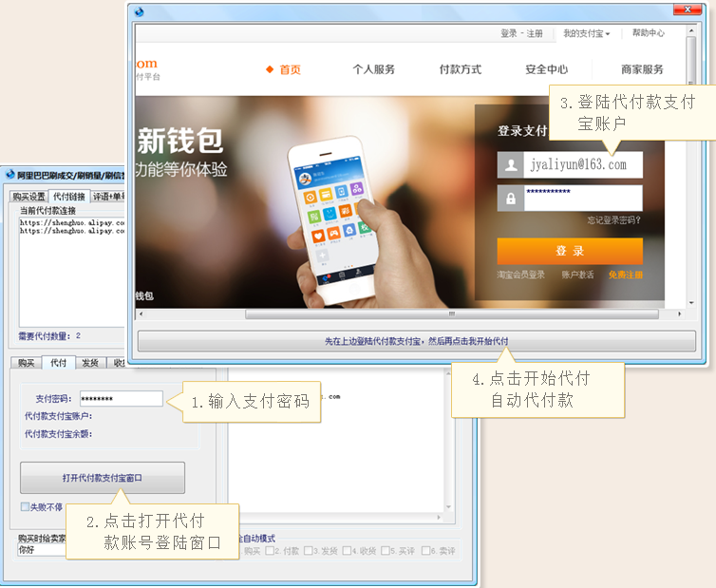
Task: Click the log panel's horizontal scroll right arrow
Action: tap(439, 517)
